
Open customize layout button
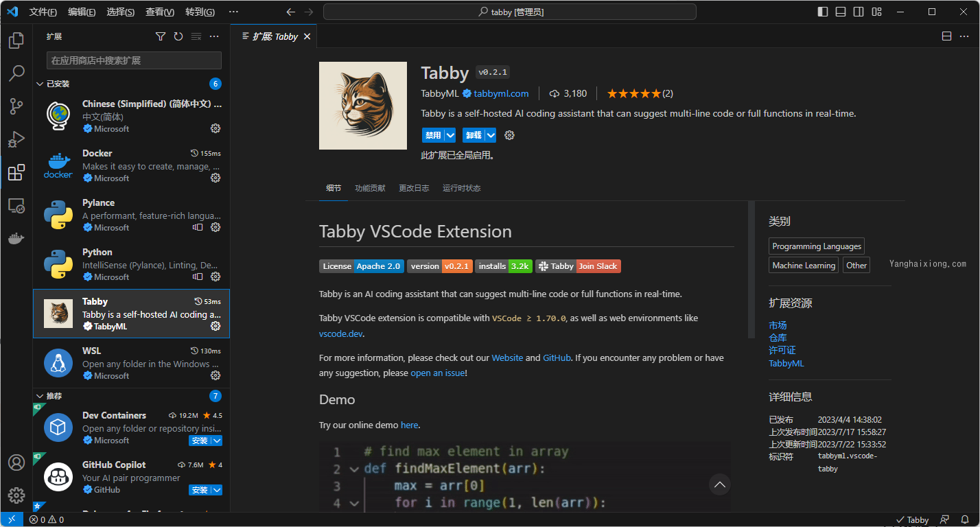point(876,12)
